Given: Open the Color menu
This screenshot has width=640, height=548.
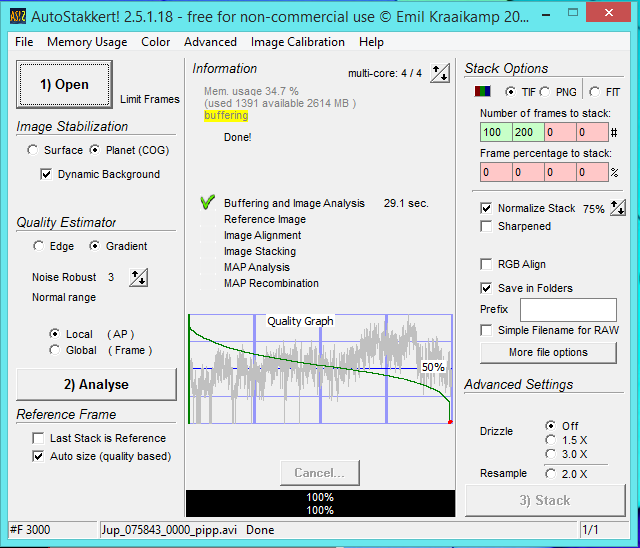Looking at the screenshot, I should tap(156, 42).
